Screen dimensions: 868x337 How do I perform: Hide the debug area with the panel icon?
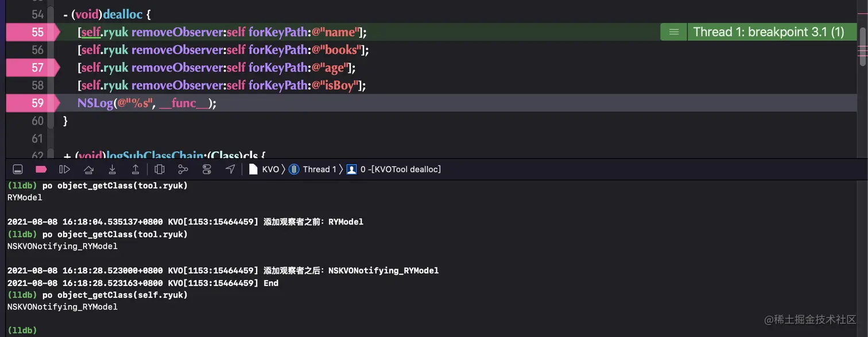[x=18, y=169]
